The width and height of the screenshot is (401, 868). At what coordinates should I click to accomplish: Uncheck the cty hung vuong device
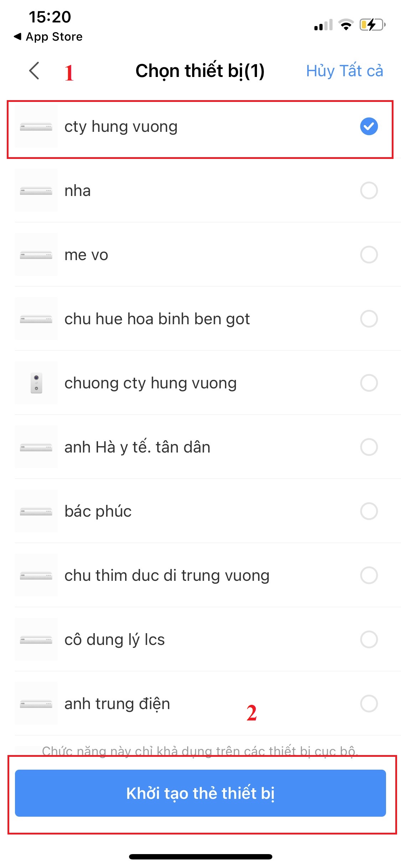tap(369, 126)
